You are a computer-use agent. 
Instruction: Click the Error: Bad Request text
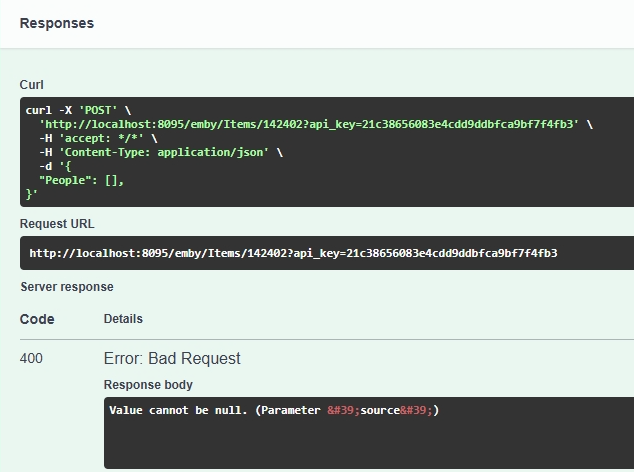172,358
